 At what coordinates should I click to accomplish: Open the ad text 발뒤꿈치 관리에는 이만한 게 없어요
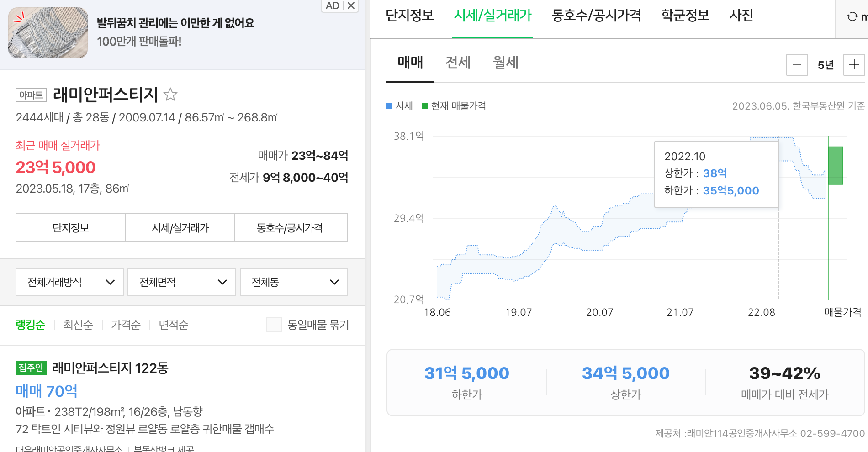(175, 23)
